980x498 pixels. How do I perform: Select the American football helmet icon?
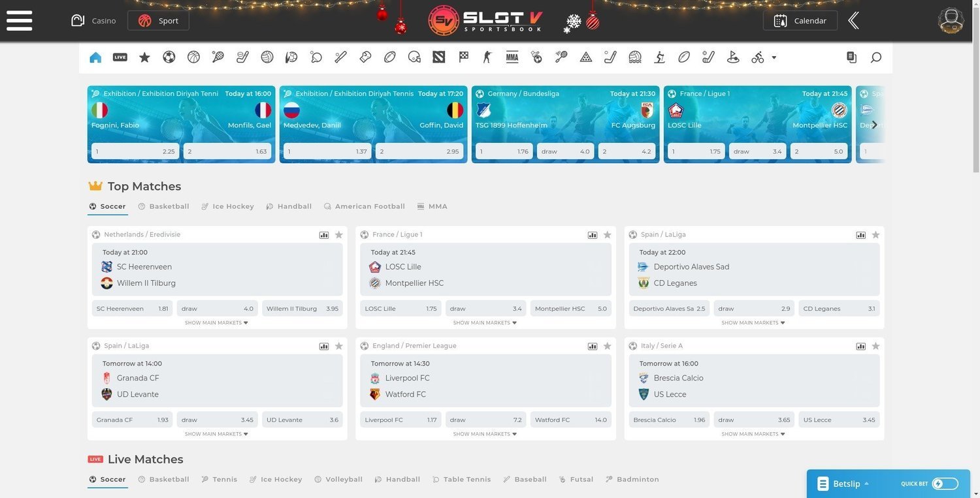tap(414, 57)
